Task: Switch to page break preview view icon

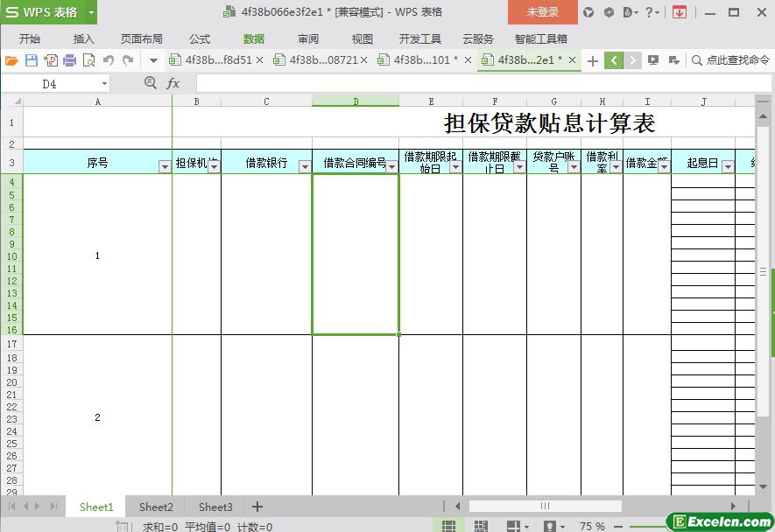Action: point(481,526)
